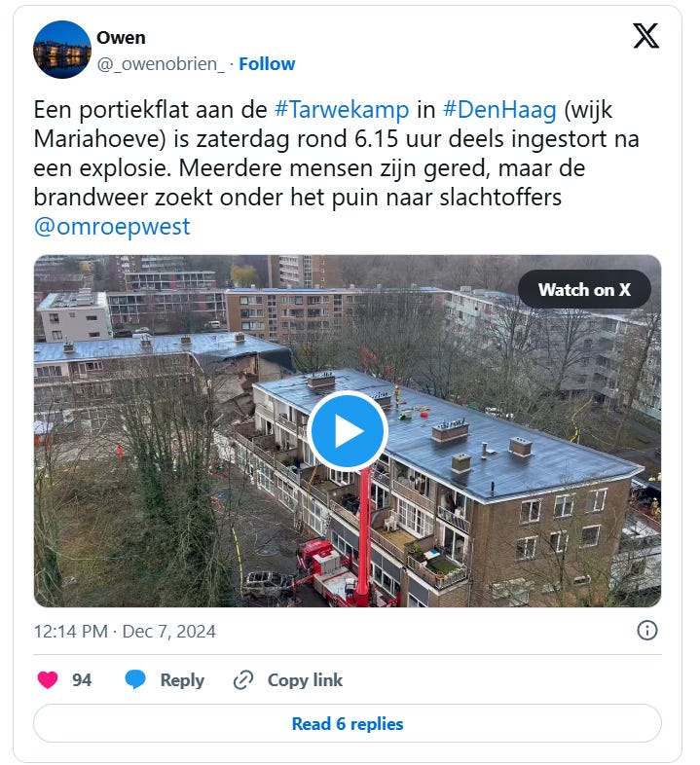700x765 pixels.
Task: Open the #DenHaag hashtag
Action: click(x=499, y=109)
